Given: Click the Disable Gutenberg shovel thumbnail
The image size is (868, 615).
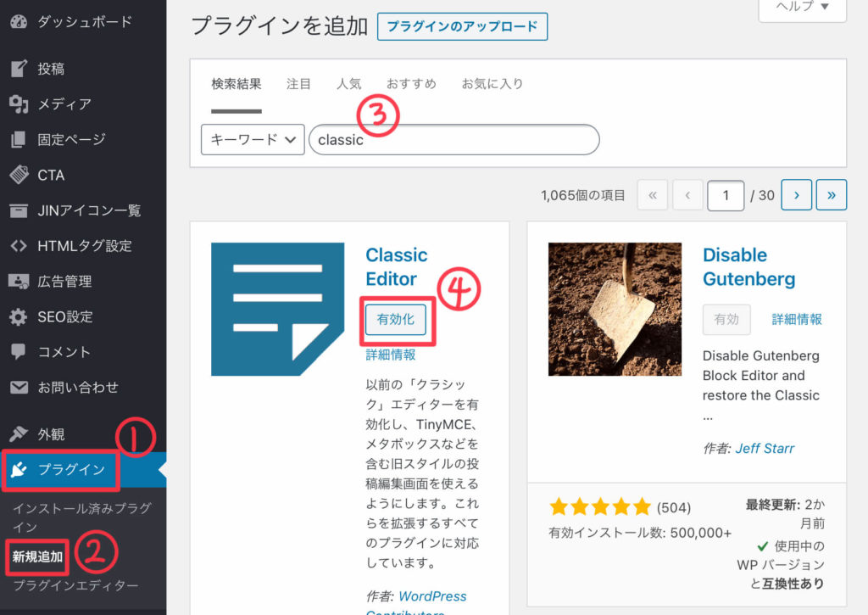Looking at the screenshot, I should (615, 309).
